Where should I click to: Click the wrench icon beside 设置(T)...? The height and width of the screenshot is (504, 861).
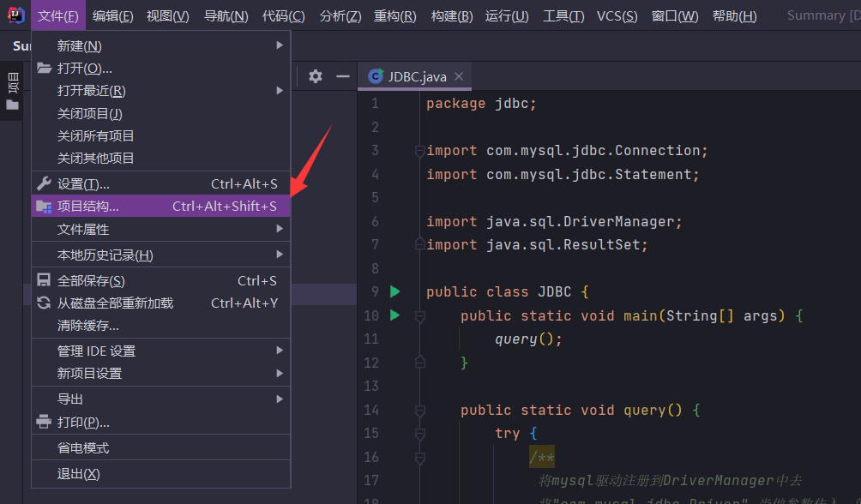click(44, 183)
